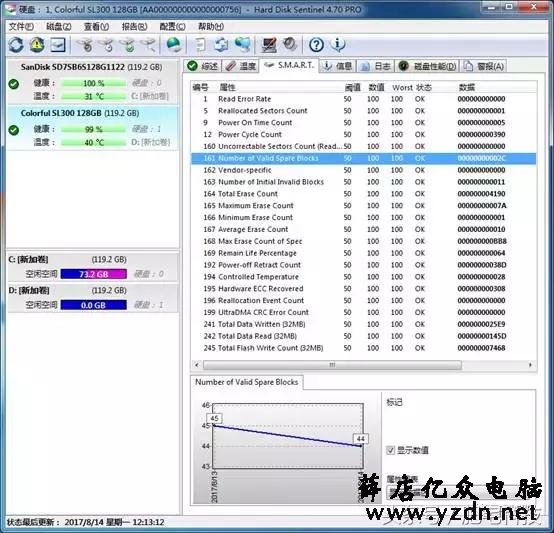Screen dimensions: 554x533
Task: Click the refresh toolbar icon
Action: click(x=16, y=45)
